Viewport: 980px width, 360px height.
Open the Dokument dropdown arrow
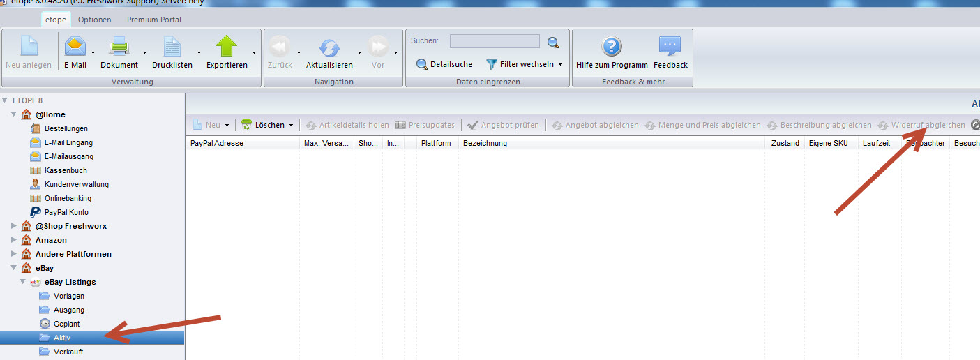(144, 52)
